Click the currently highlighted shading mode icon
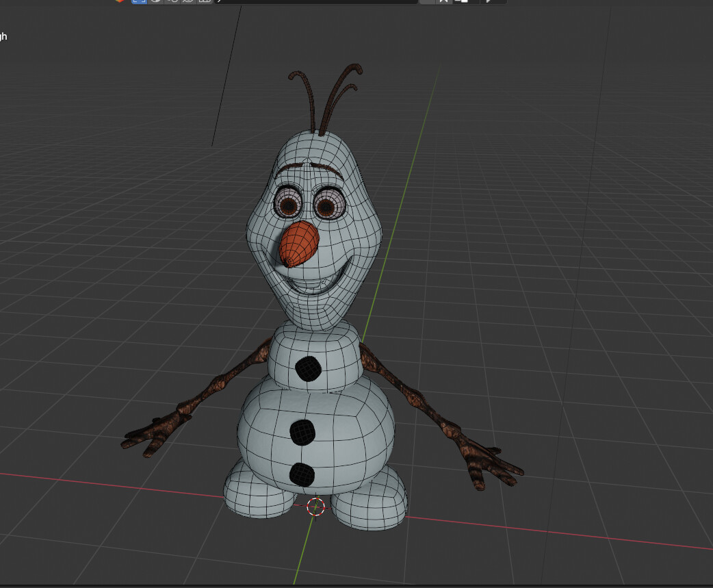The width and height of the screenshot is (713, 588). click(140, 3)
